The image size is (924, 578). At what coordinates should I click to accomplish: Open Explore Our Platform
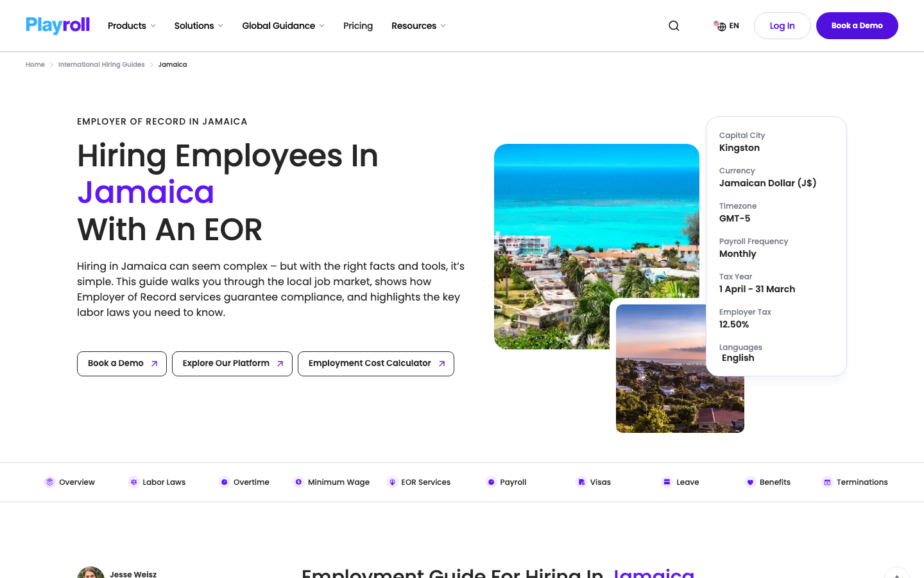click(232, 363)
